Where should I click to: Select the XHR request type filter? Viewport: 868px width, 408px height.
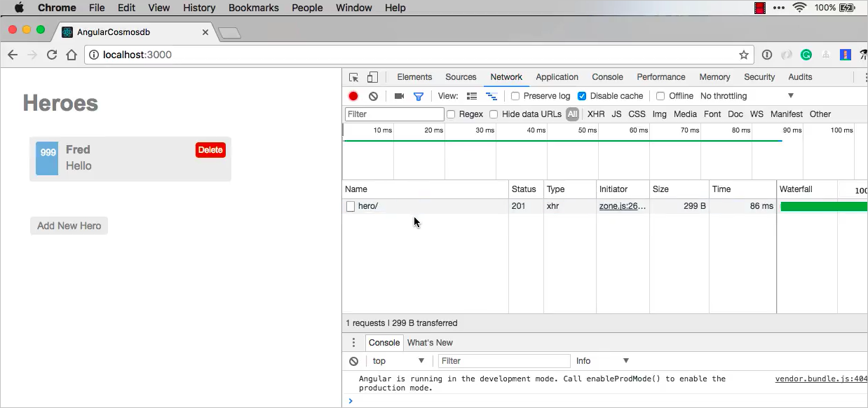pyautogui.click(x=595, y=114)
